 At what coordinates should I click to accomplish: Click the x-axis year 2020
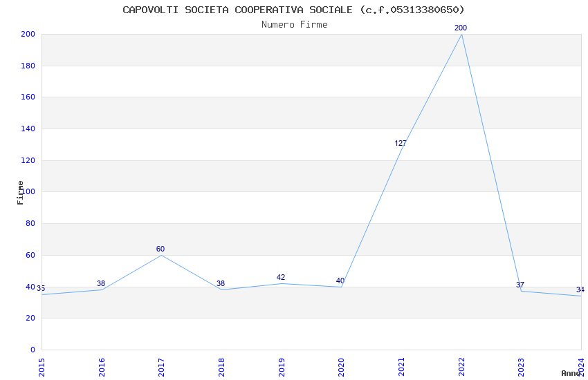(x=341, y=368)
